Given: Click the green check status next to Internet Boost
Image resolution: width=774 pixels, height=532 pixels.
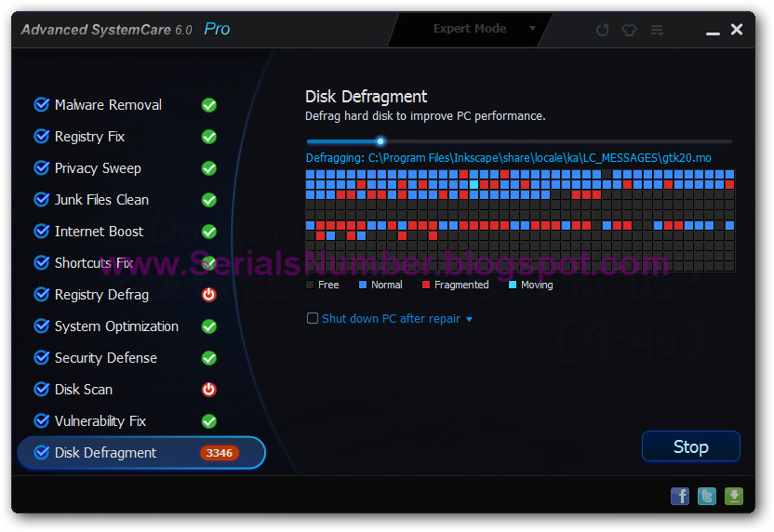Looking at the screenshot, I should 208,232.
